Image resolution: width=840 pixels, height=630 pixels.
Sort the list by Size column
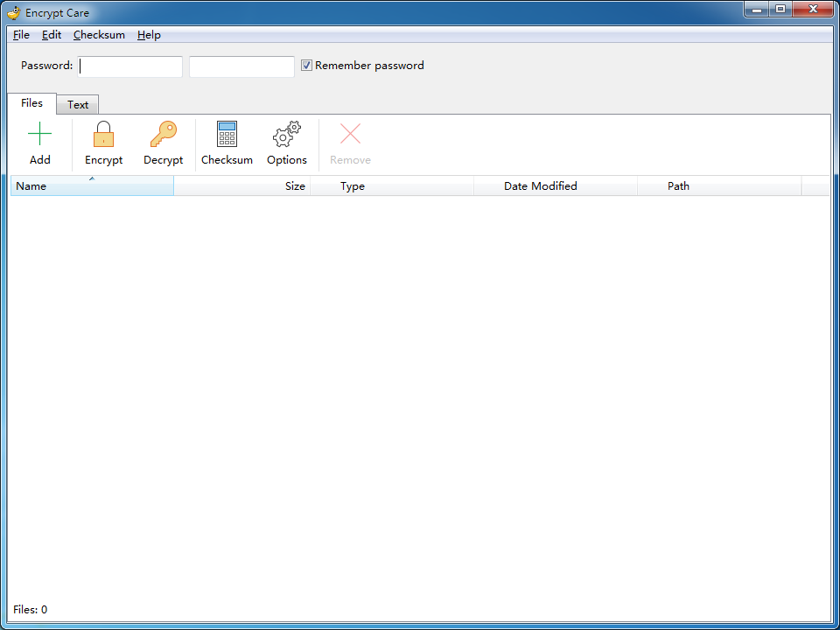point(242,185)
